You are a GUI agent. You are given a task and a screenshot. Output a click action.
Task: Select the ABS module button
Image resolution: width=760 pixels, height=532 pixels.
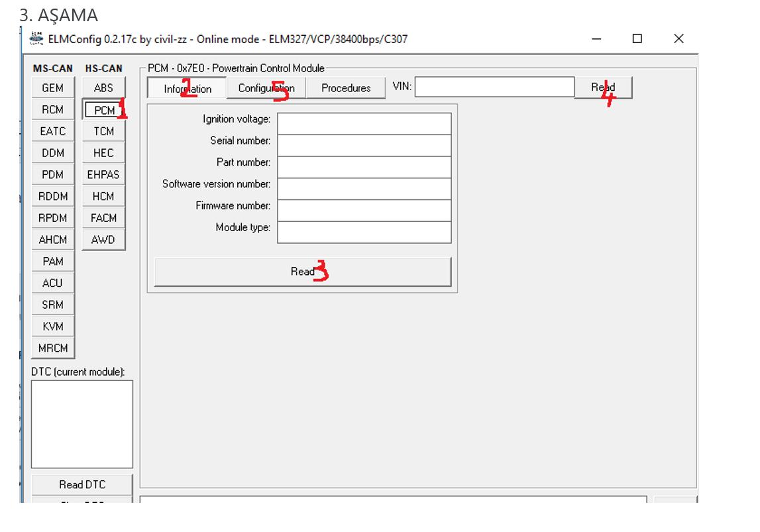coord(103,87)
